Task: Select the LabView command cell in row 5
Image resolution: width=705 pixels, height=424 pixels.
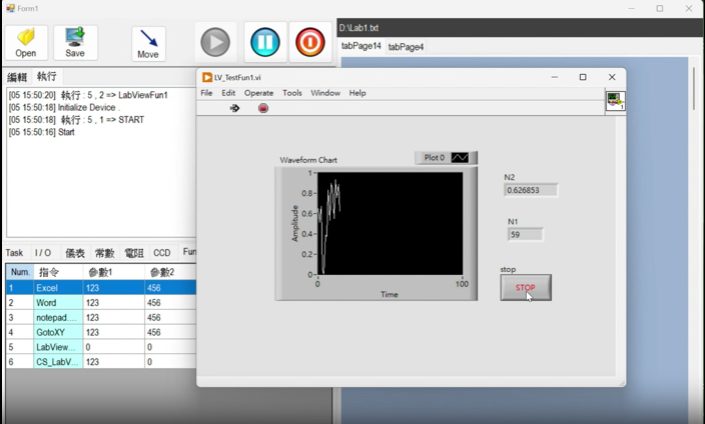Action: pos(58,347)
